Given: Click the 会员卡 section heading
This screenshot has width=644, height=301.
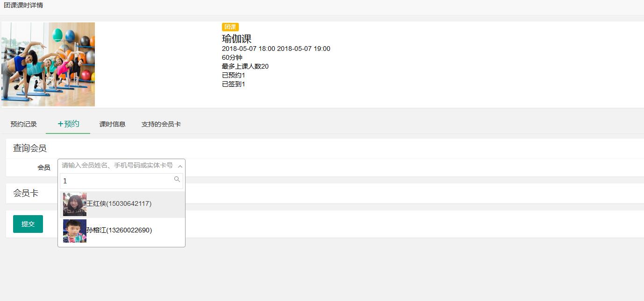Looking at the screenshot, I should coord(26,193).
